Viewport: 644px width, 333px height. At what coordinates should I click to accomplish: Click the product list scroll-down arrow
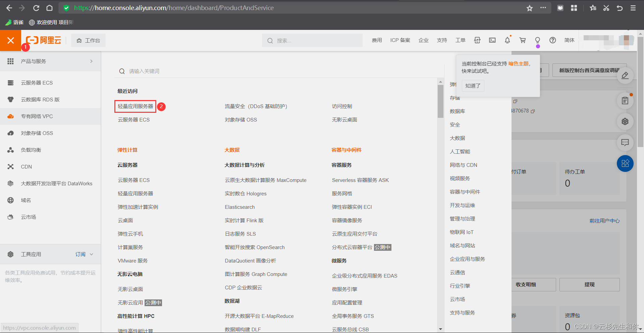tap(440, 329)
